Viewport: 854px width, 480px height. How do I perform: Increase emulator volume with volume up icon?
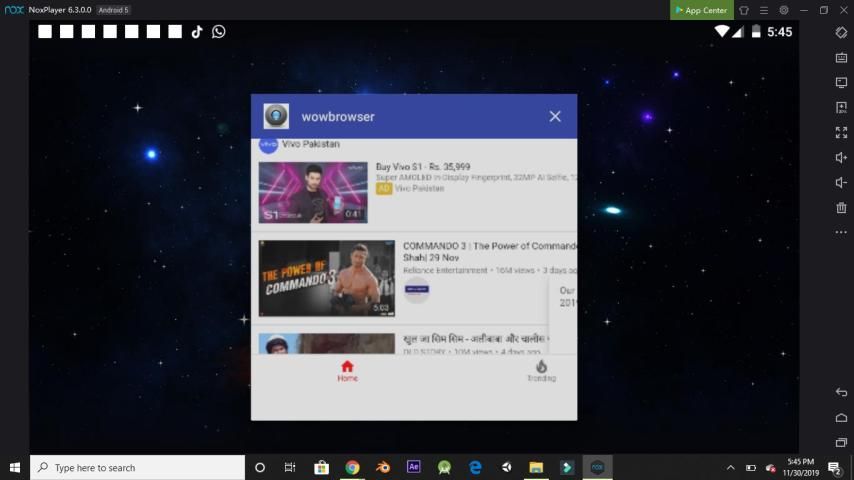coord(841,157)
